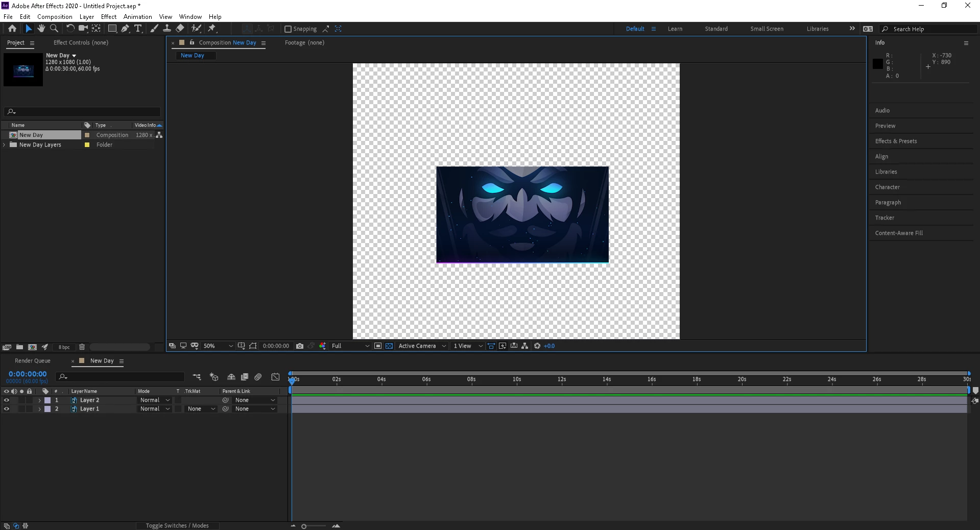Click the Reset Exposure icon

pos(537,346)
